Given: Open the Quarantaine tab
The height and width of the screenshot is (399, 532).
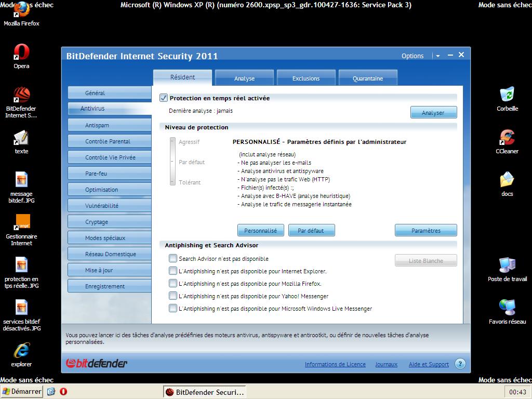Looking at the screenshot, I should pos(368,78).
